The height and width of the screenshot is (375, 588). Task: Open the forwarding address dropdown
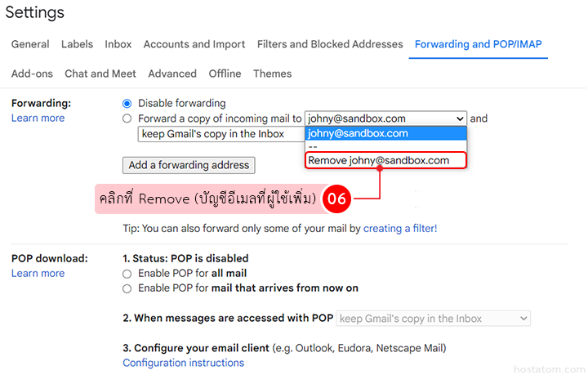point(385,118)
